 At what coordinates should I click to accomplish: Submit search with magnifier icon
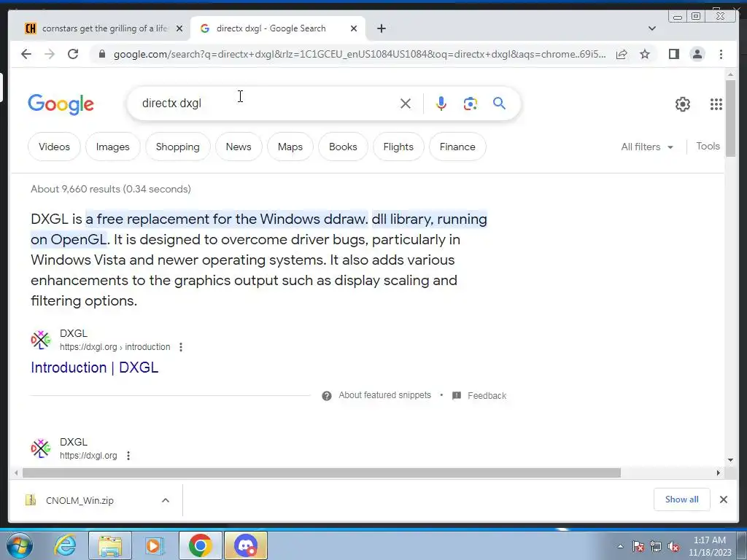click(x=499, y=104)
